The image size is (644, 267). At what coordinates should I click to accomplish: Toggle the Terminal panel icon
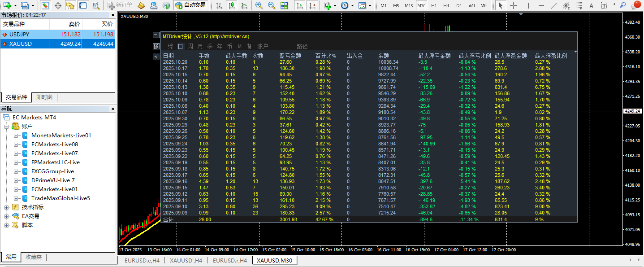coord(83,5)
